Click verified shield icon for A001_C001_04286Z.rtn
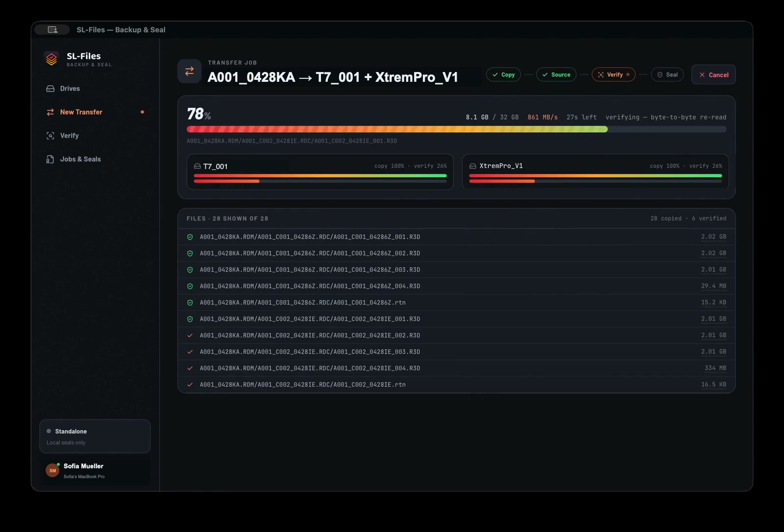784x532 pixels. (190, 303)
